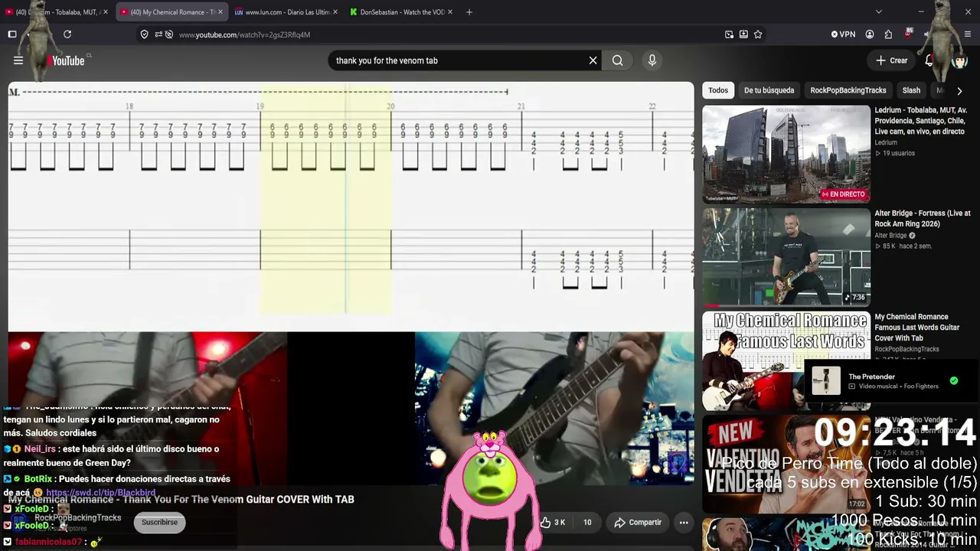Toggle the browser VPN button
Screen dimensions: 980x551
click(x=843, y=34)
